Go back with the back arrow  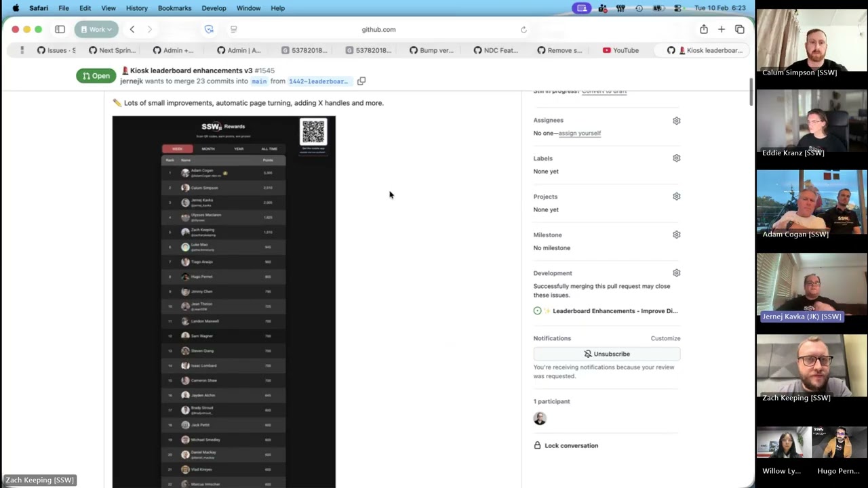click(132, 29)
